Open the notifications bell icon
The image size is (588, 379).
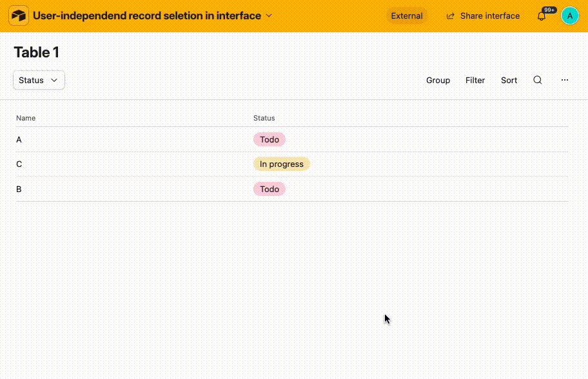(542, 16)
